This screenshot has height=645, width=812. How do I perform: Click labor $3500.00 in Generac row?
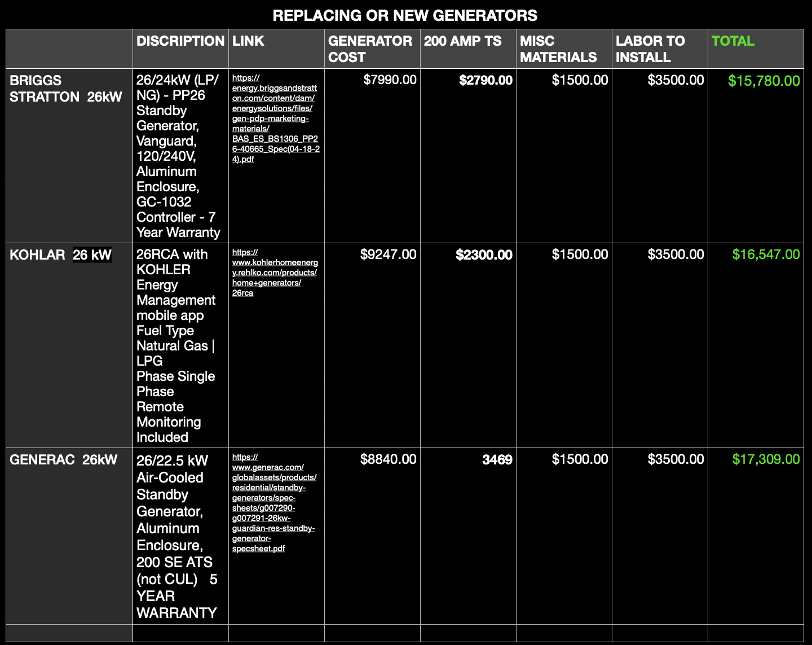pyautogui.click(x=676, y=459)
